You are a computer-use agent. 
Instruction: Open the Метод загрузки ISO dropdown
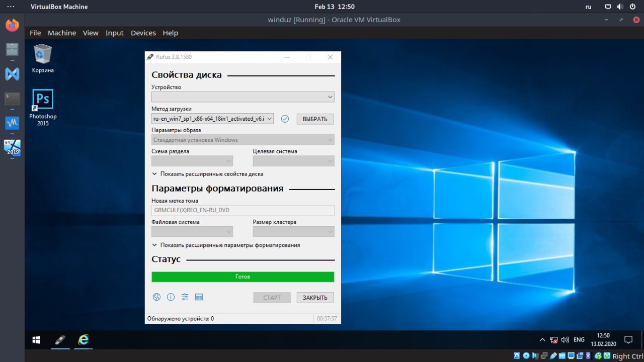pyautogui.click(x=213, y=119)
